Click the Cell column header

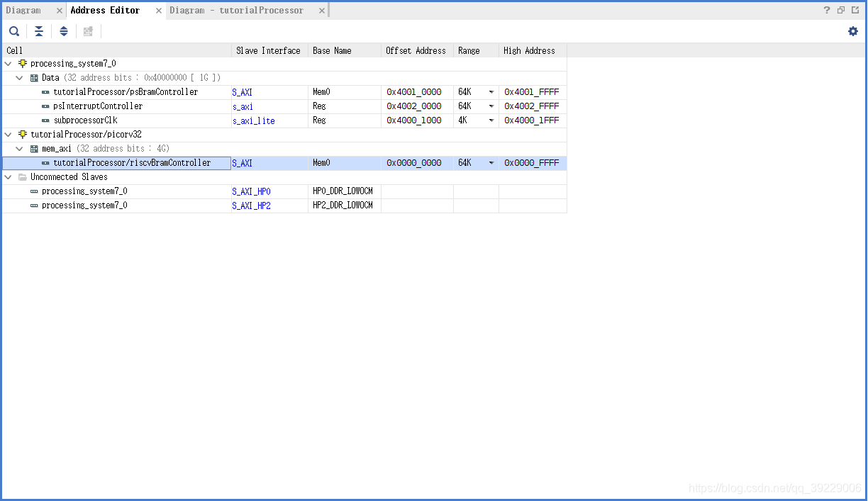pyautogui.click(x=117, y=50)
